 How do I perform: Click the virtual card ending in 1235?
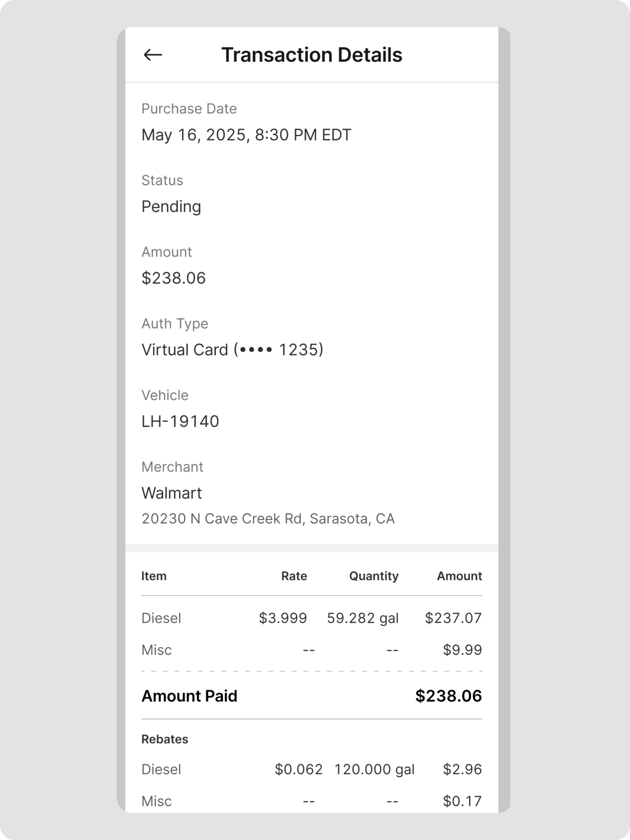point(232,350)
